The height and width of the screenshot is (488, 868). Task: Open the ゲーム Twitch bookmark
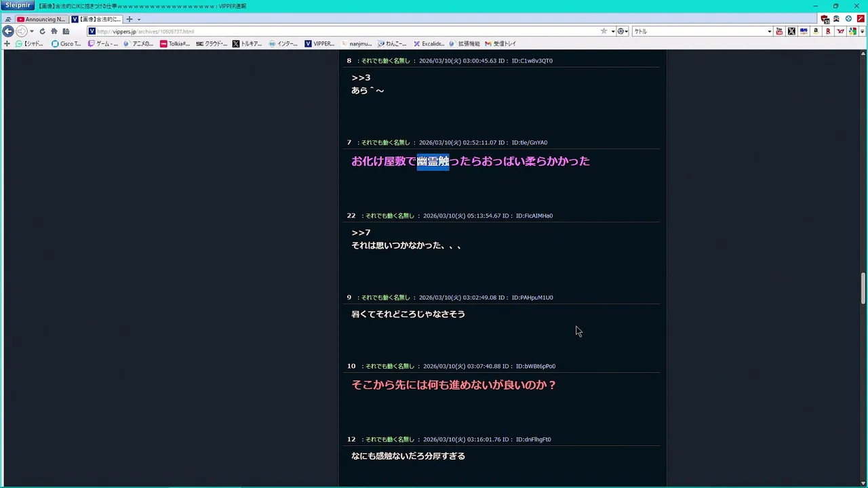[103, 43]
